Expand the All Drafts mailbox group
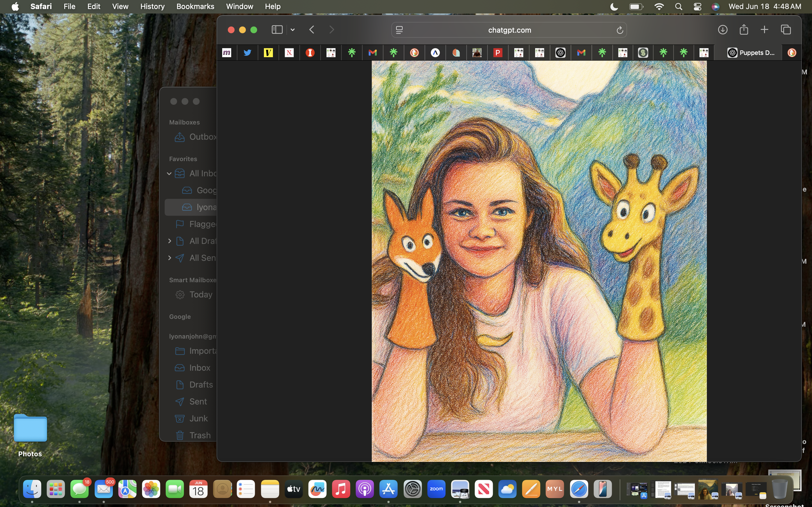This screenshot has height=507, width=812. pyautogui.click(x=169, y=241)
